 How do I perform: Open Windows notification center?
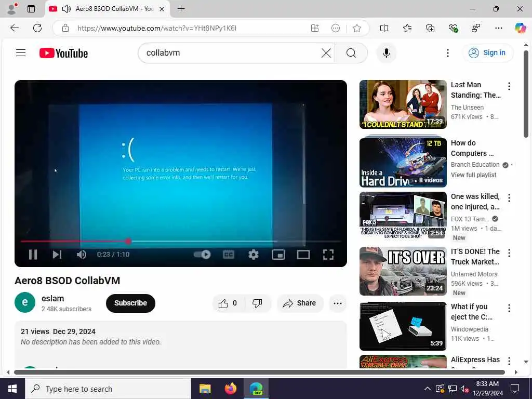(515, 389)
